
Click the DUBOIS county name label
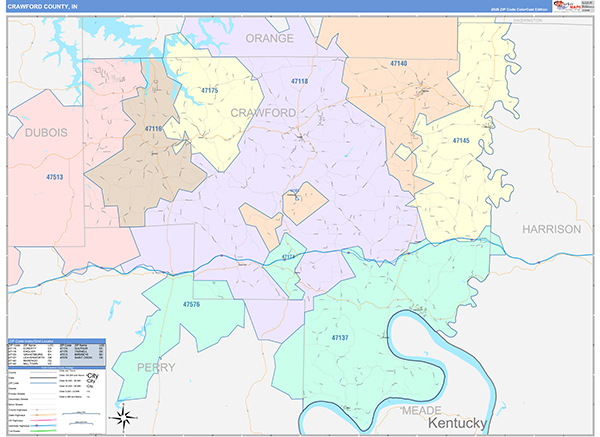tap(46, 133)
